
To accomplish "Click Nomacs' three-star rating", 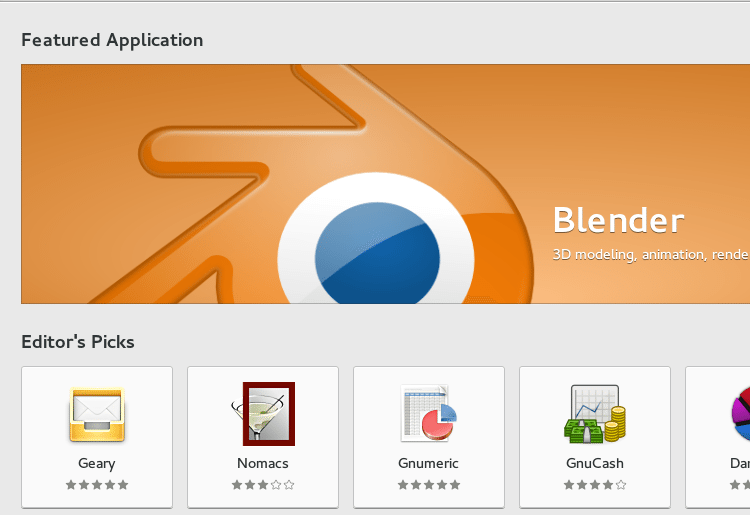I will (x=263, y=485).
